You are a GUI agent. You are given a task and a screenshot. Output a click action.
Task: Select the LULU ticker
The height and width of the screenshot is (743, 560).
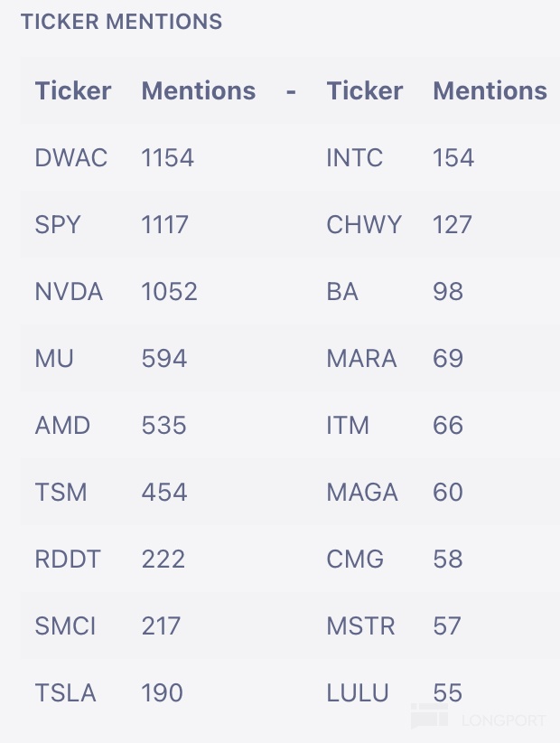pyautogui.click(x=358, y=693)
